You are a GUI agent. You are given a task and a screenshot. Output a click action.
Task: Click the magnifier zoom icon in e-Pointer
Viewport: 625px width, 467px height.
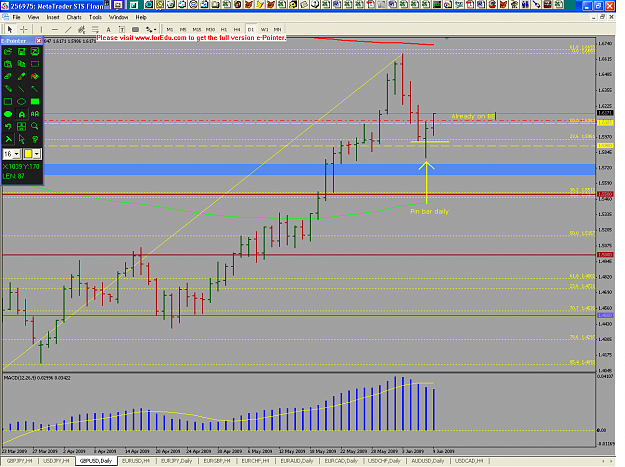(x=35, y=127)
